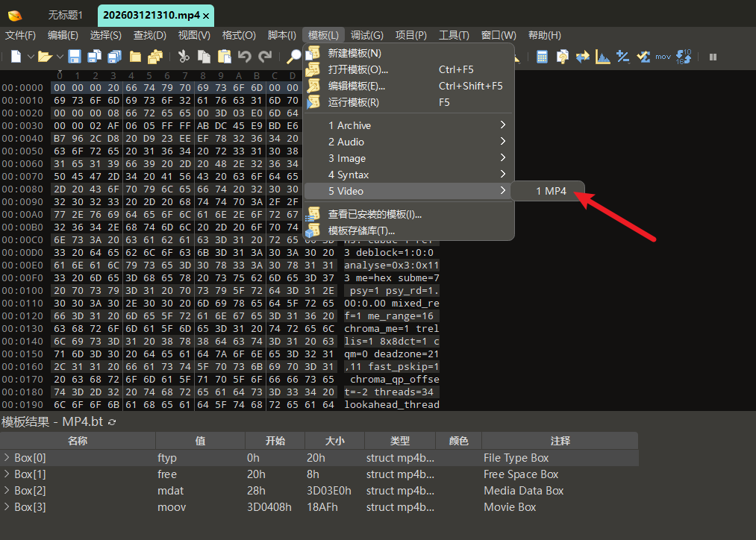
Task: Select 1 MP4 from Video submenu
Action: 551,191
